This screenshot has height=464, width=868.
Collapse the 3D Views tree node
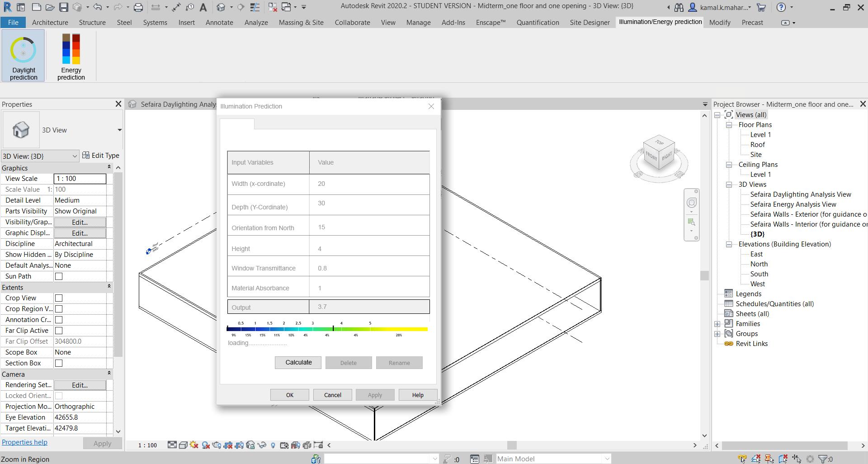coord(729,185)
